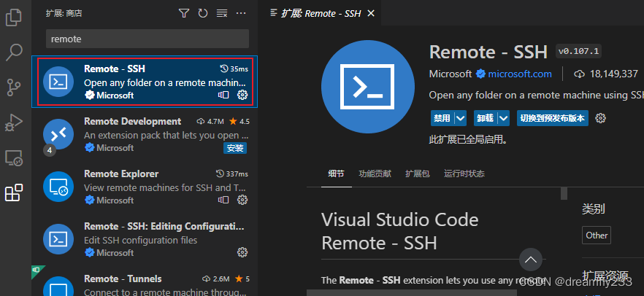Image resolution: width=644 pixels, height=296 pixels.
Task: Click Remote - SSH: Editing Configuration extension icon
Action: 58,239
